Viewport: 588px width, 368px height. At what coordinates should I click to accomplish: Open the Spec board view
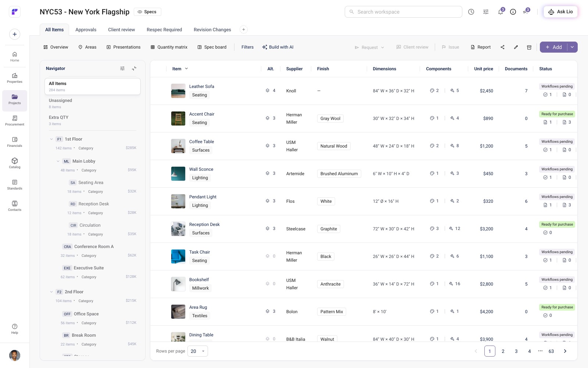point(212,47)
